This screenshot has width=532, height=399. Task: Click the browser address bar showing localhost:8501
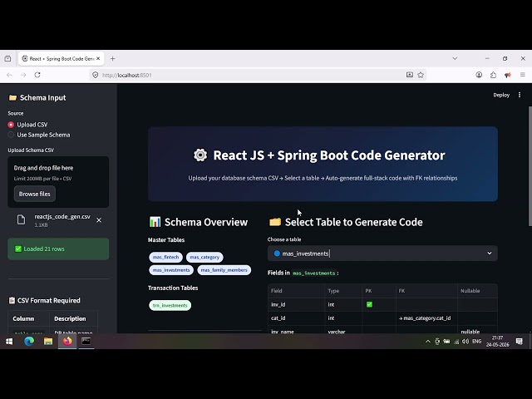pyautogui.click(x=248, y=75)
